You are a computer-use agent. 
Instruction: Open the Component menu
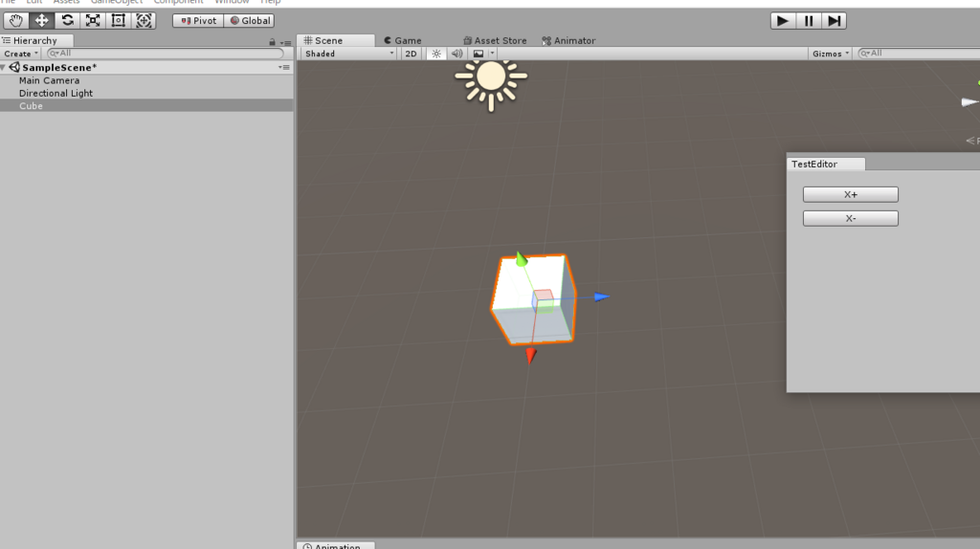point(178,2)
